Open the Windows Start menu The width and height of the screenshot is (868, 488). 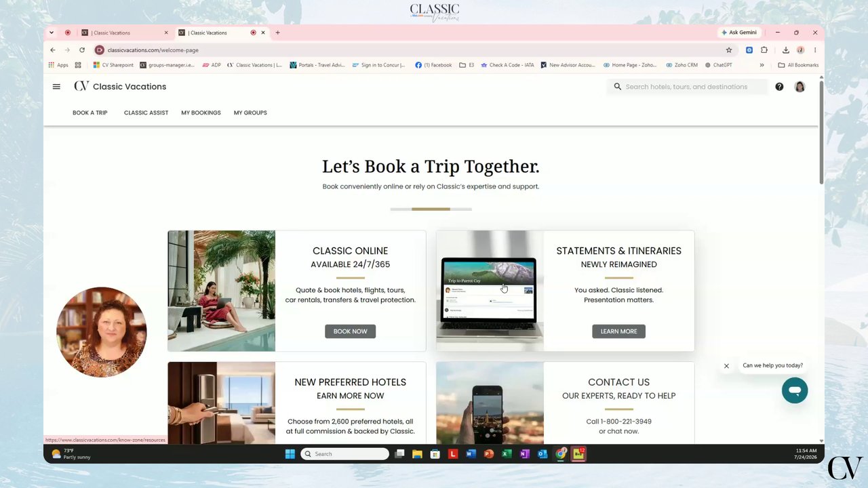click(x=290, y=454)
